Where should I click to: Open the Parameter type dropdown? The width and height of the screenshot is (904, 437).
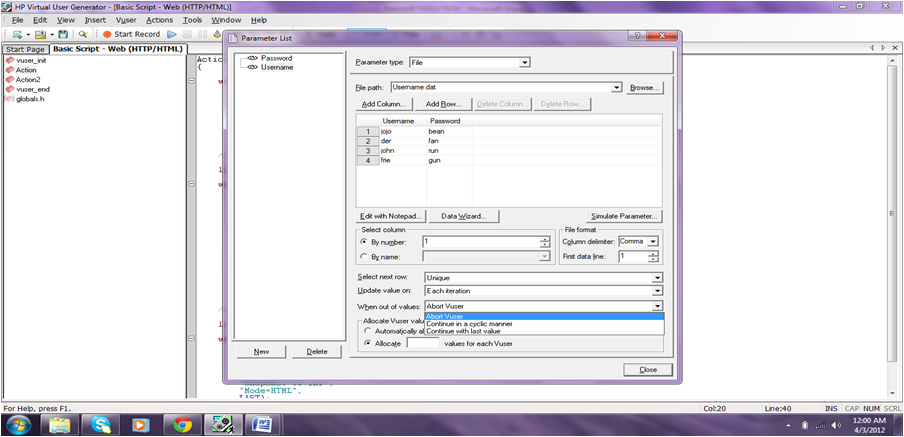tap(524, 62)
